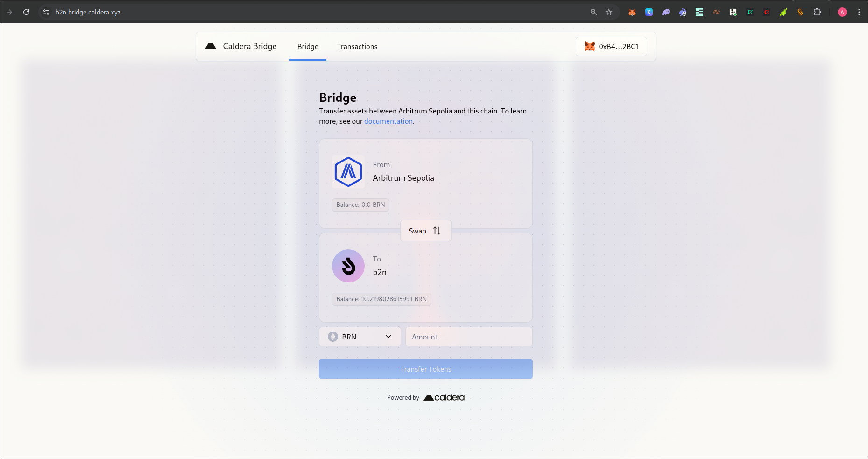Open connected wallet 0xB4...2BC1 button
The image size is (868, 459).
(611, 46)
